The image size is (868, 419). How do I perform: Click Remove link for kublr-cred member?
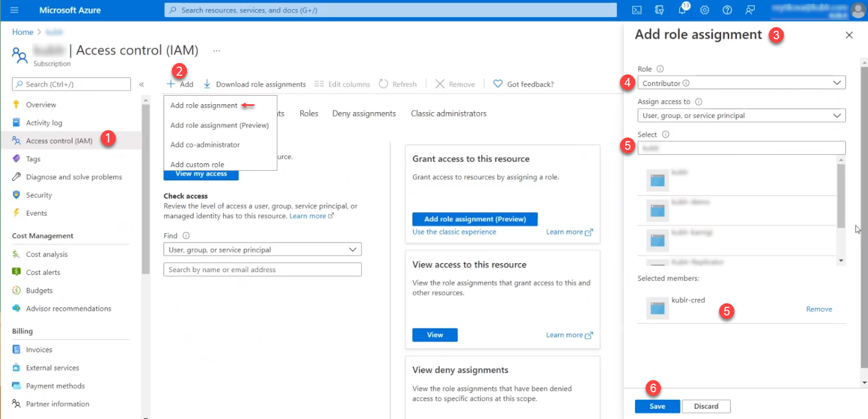coord(819,309)
